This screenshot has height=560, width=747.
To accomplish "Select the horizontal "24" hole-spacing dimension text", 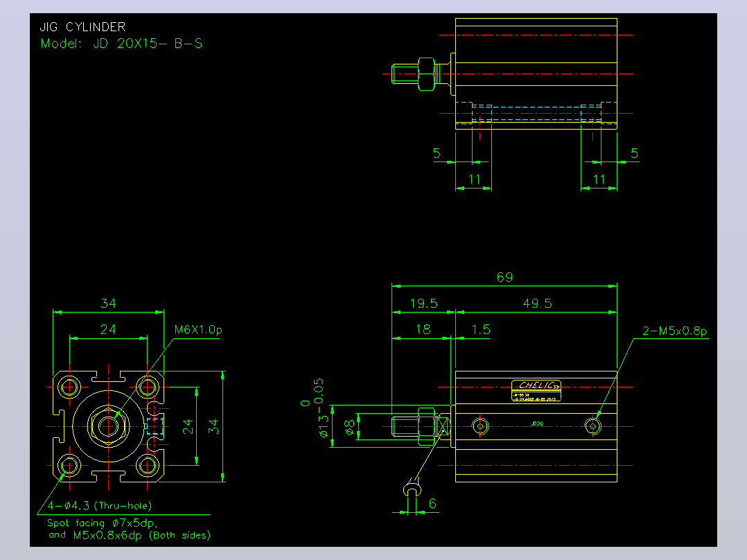I will click(x=107, y=329).
